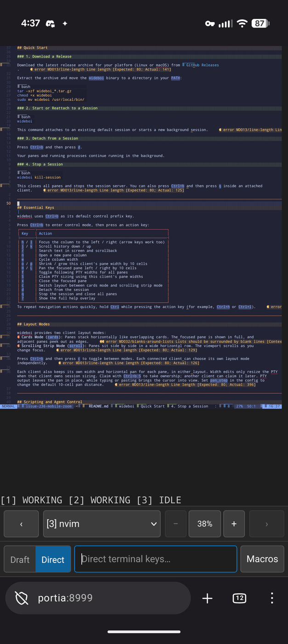The height and width of the screenshot is (644, 288).
Task: Click the 16:37 time in nvim statusline
Action: tap(275, 407)
